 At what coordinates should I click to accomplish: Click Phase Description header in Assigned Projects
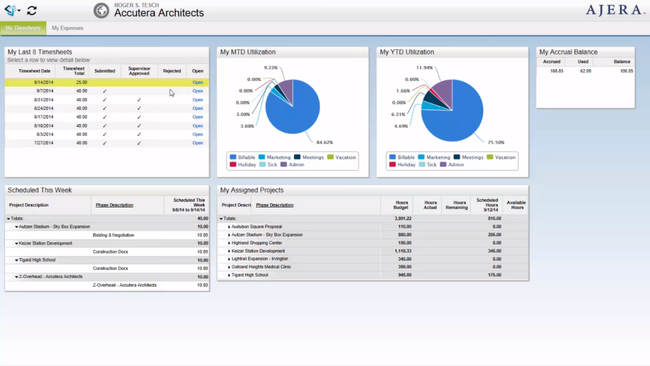tap(274, 205)
